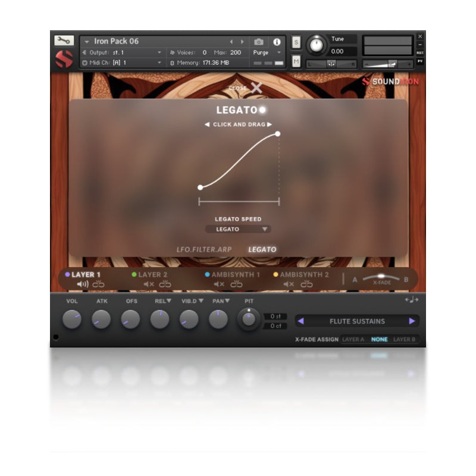Unmute Layer 2 speaker icon
Screen dimensions: 476x476
pyautogui.click(x=149, y=284)
